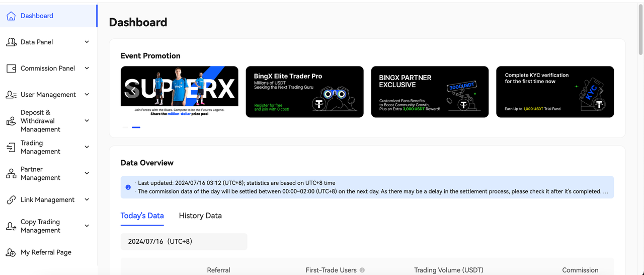Click the first carousel pagination dot
The height and width of the screenshot is (275, 644).
(125, 127)
